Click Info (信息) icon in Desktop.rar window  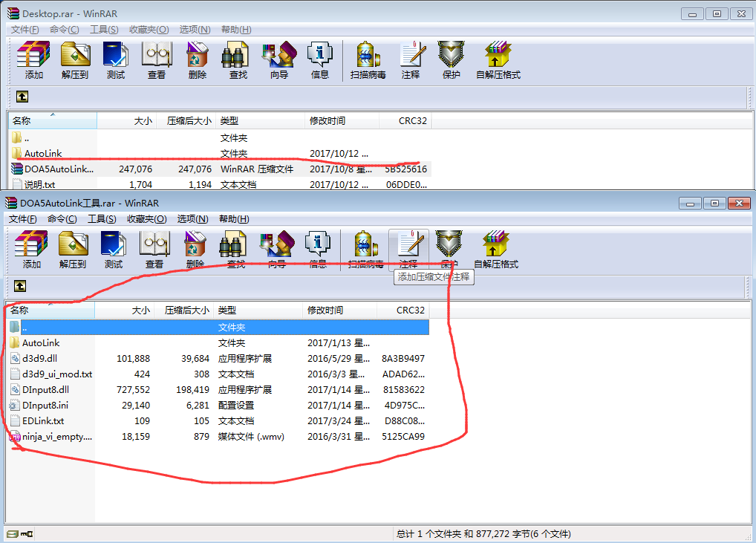coord(319,60)
